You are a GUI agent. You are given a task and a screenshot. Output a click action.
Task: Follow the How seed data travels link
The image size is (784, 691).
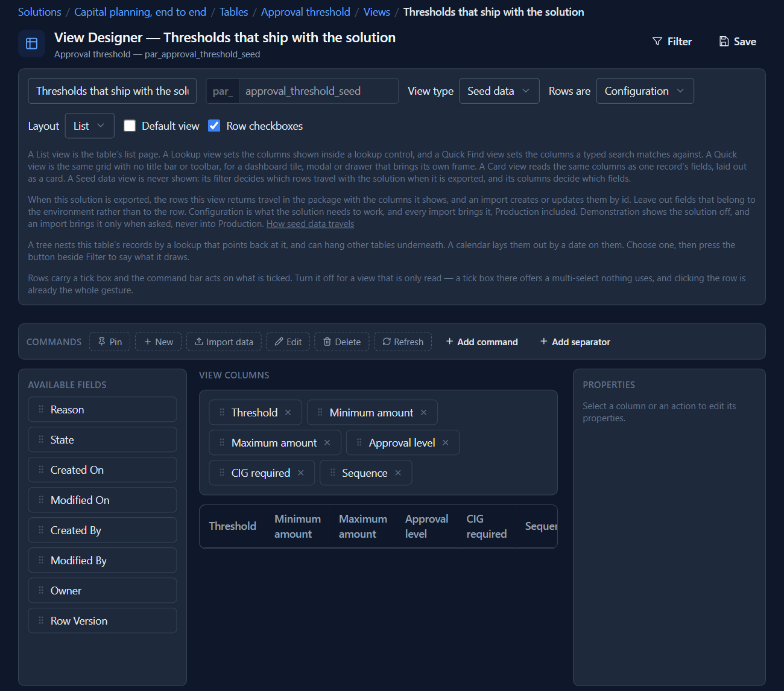tap(310, 224)
